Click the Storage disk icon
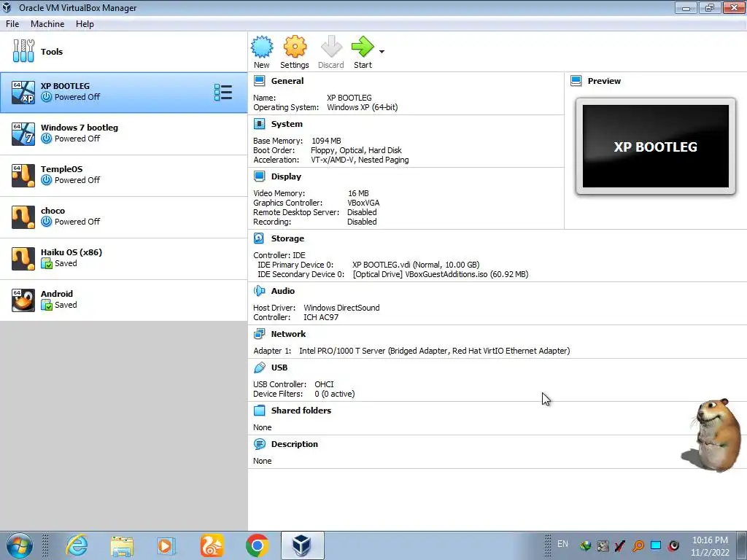The width and height of the screenshot is (747, 560). 259,238
